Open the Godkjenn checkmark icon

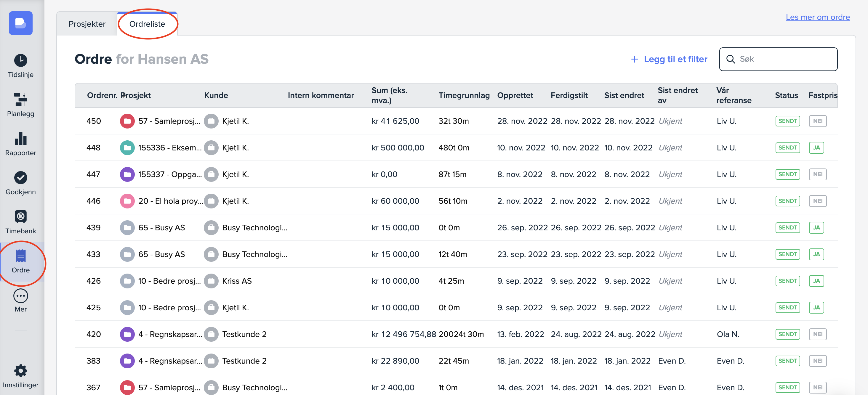(20, 178)
